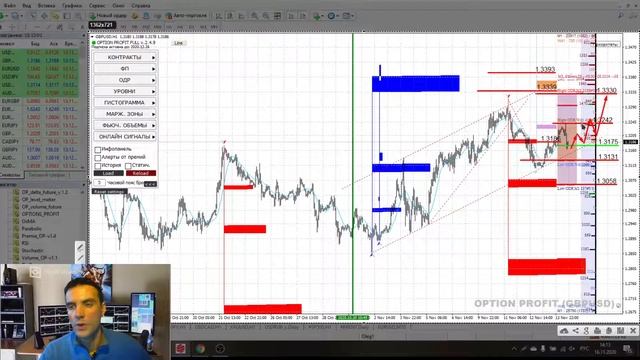Image resolution: width=640 pixels, height=360 pixels.
Task: Open Chrome from the taskbar
Action: tap(200, 349)
